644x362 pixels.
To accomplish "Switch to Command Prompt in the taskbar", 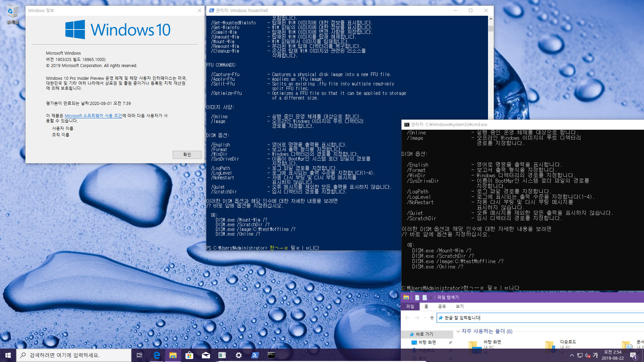I will click(x=271, y=355).
